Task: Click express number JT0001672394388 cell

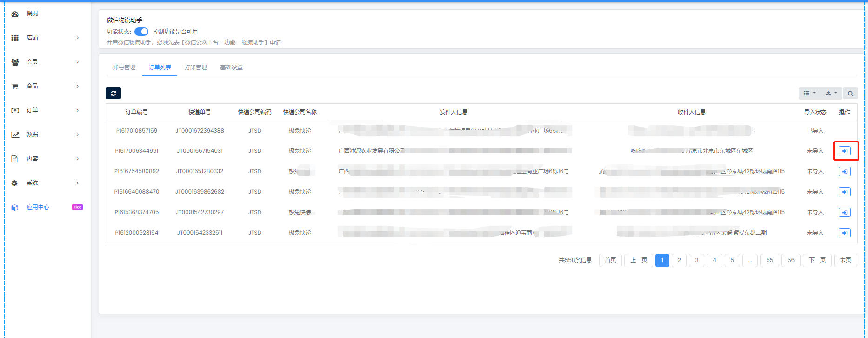Action: tap(200, 131)
